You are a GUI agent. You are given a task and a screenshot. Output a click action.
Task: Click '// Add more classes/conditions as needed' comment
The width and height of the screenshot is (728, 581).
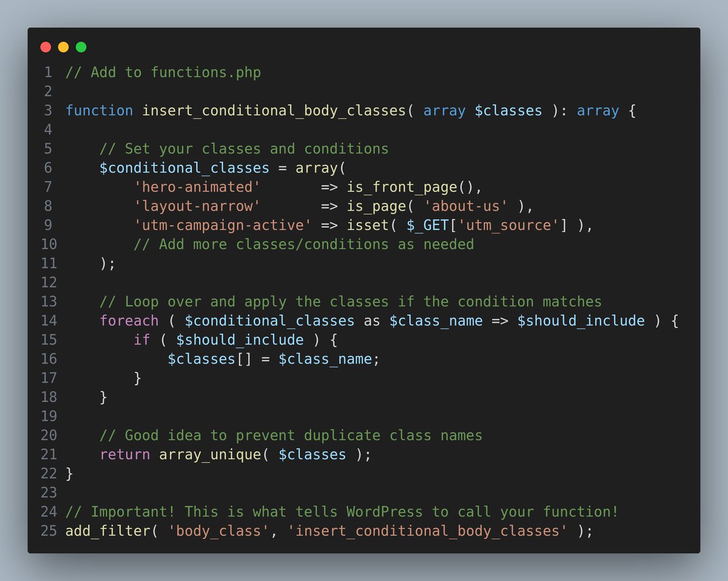pyautogui.click(x=303, y=244)
